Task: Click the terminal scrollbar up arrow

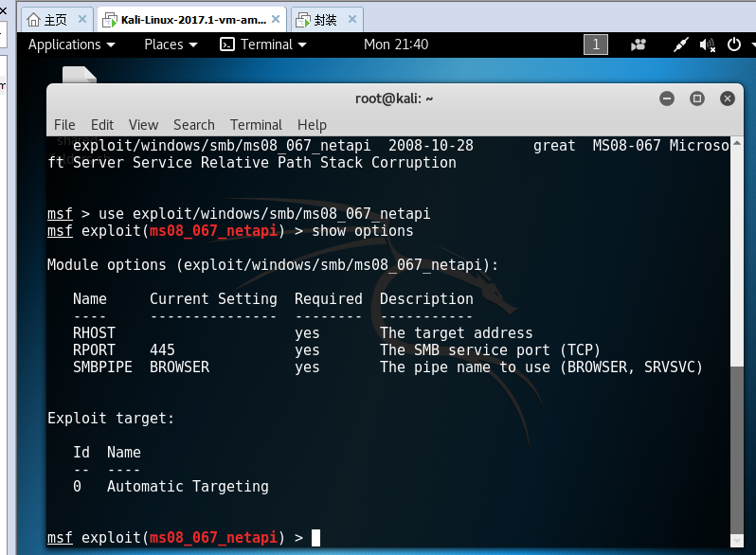Action: (x=737, y=143)
